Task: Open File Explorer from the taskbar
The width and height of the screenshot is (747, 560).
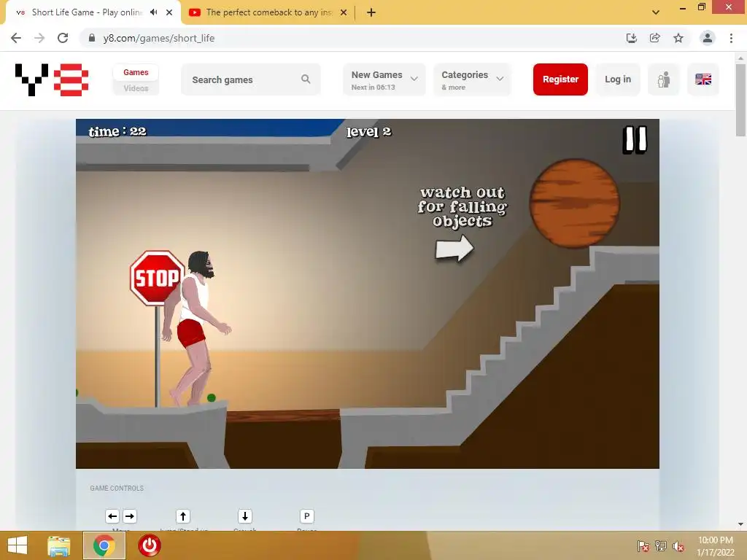Action: pos(58,545)
